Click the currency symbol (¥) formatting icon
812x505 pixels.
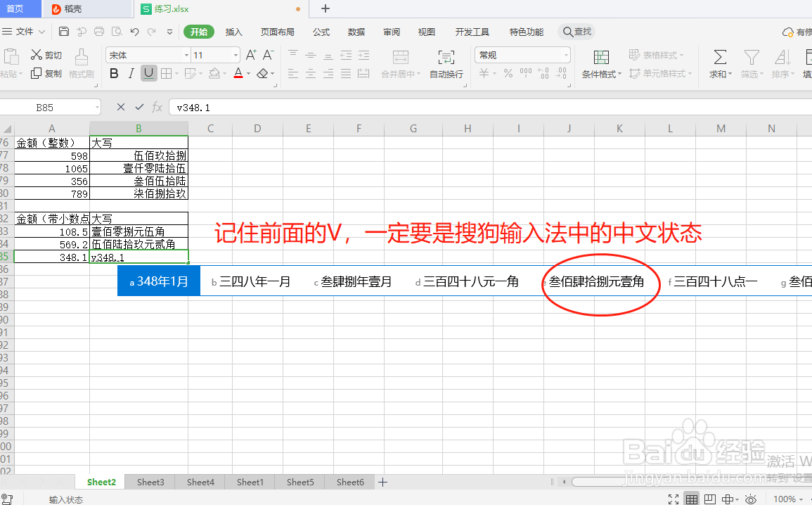tap(485, 73)
